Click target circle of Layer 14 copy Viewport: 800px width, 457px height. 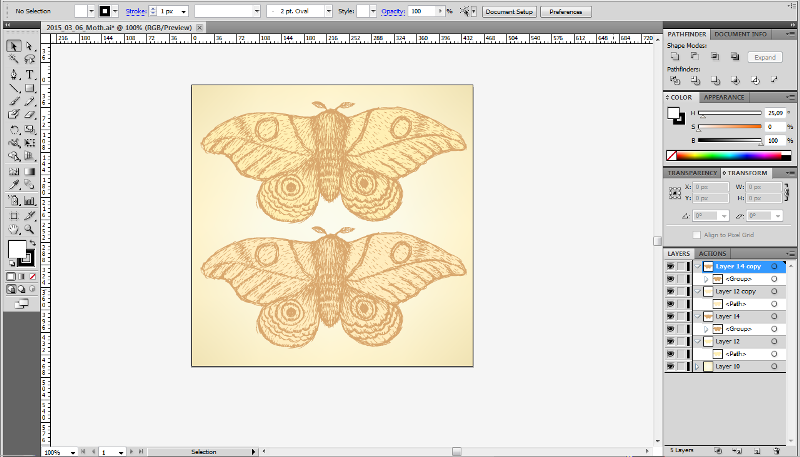pyautogui.click(x=774, y=266)
